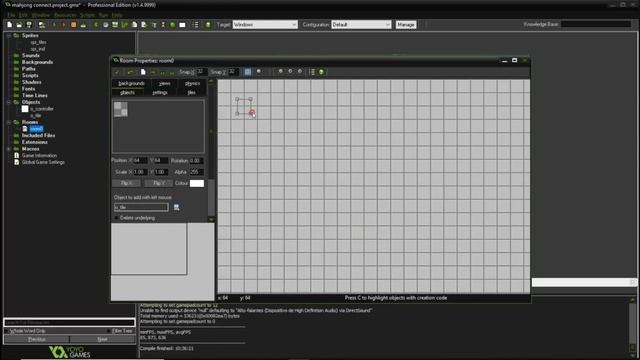Toggle isometric grid button in room toolbar
Image resolution: width=640 pixels, height=360 pixels.
258,72
